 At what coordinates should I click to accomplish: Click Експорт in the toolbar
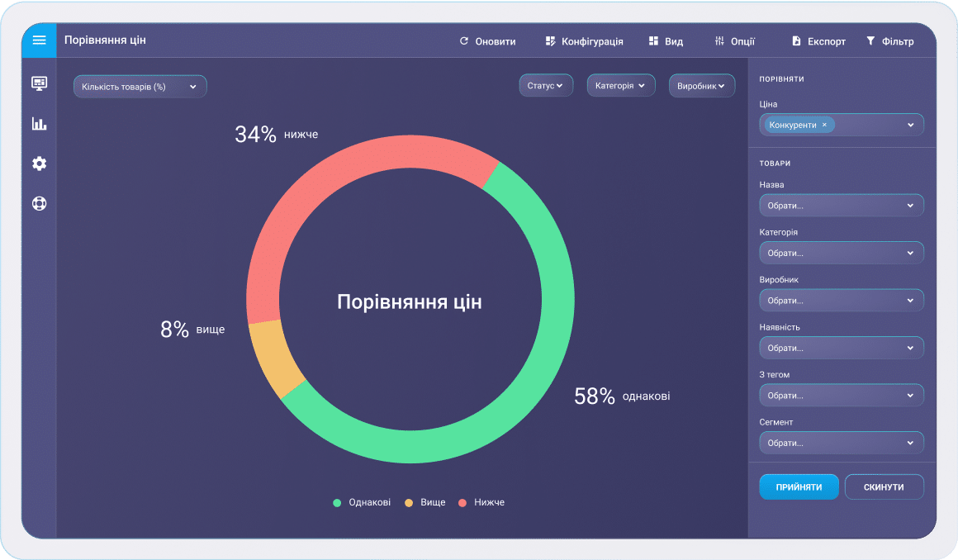818,41
